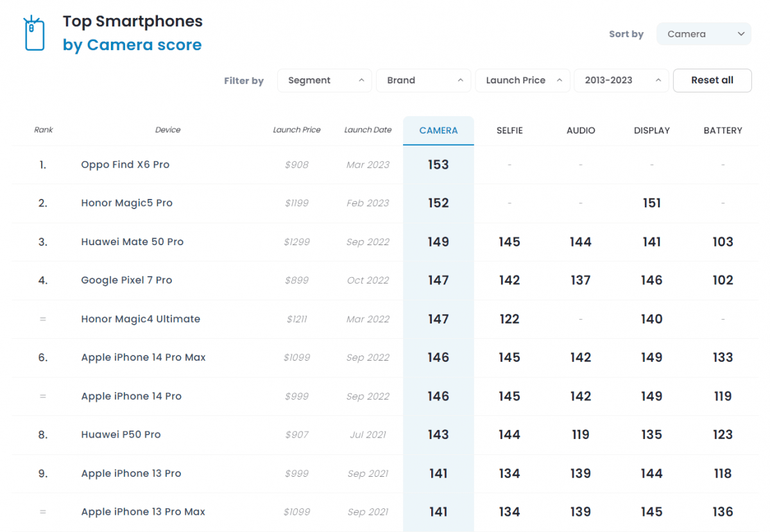Click battery score 136 for iPhone 13 Pro Max
This screenshot has width=770, height=532.
723,511
